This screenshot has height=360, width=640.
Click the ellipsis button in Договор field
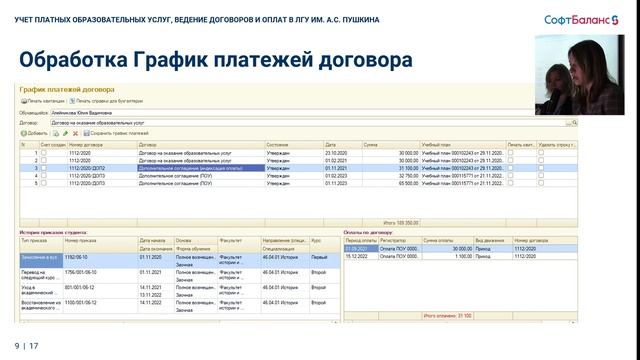[x=568, y=123]
